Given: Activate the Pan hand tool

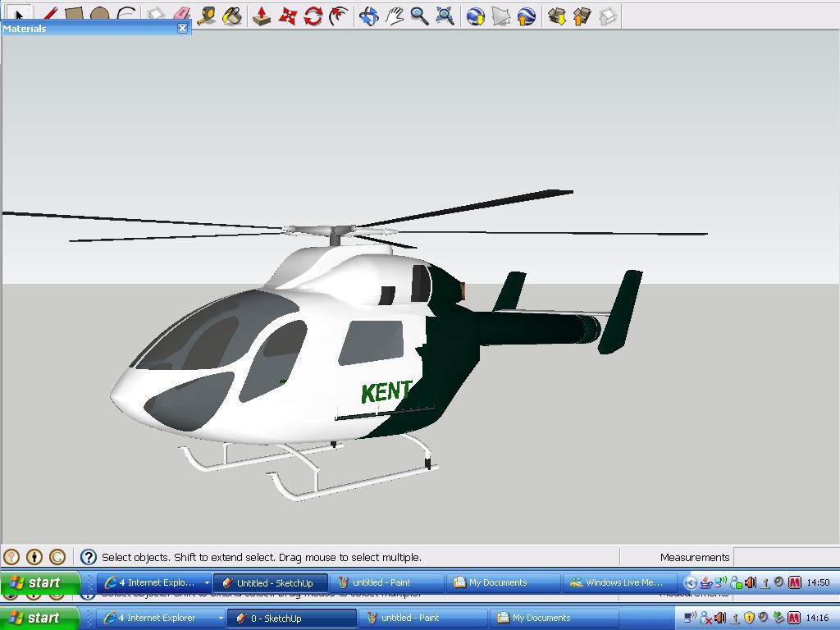Looking at the screenshot, I should pos(395,16).
